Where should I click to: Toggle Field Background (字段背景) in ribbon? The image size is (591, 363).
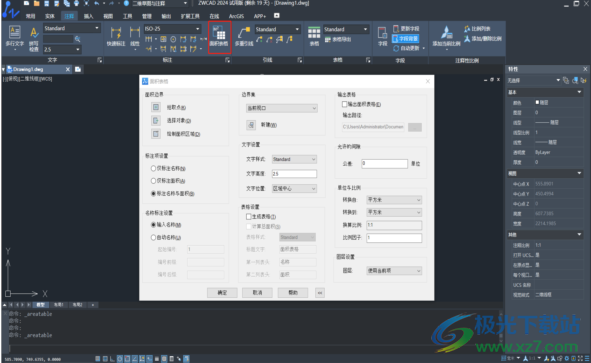(x=406, y=38)
